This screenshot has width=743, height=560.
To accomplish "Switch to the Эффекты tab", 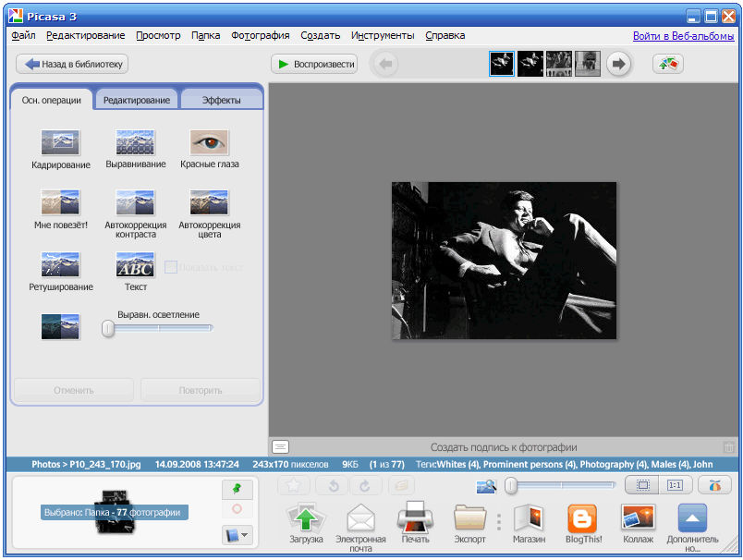I will tap(221, 100).
